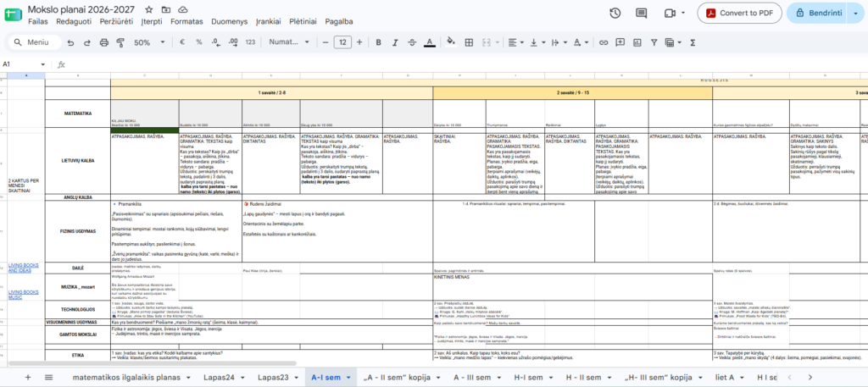Open the fill color bucket picker
Image resolution: width=868 pixels, height=387 pixels.
[x=451, y=42]
